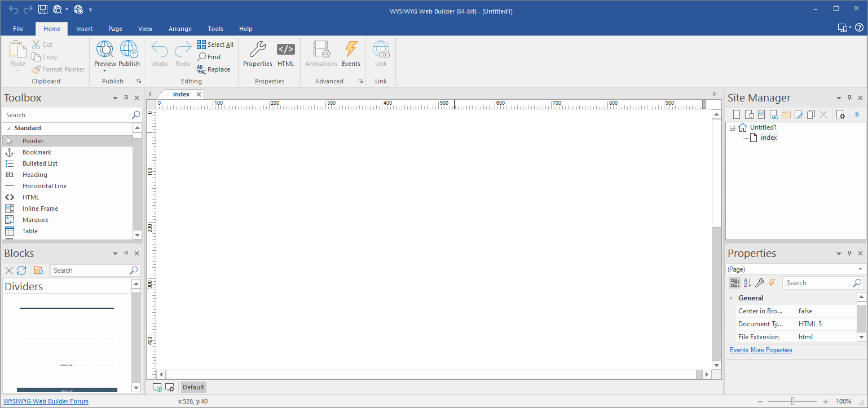Click the rename page pencil icon

(799, 115)
